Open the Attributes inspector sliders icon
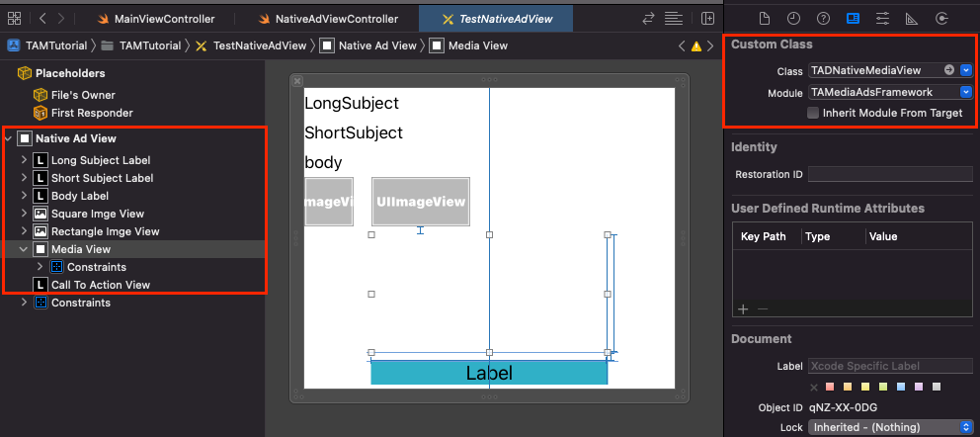The height and width of the screenshot is (437, 980). point(882,18)
